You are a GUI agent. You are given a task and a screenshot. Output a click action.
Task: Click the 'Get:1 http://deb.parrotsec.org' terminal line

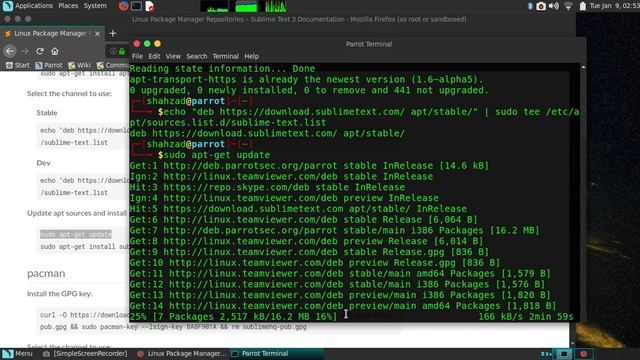click(309, 166)
